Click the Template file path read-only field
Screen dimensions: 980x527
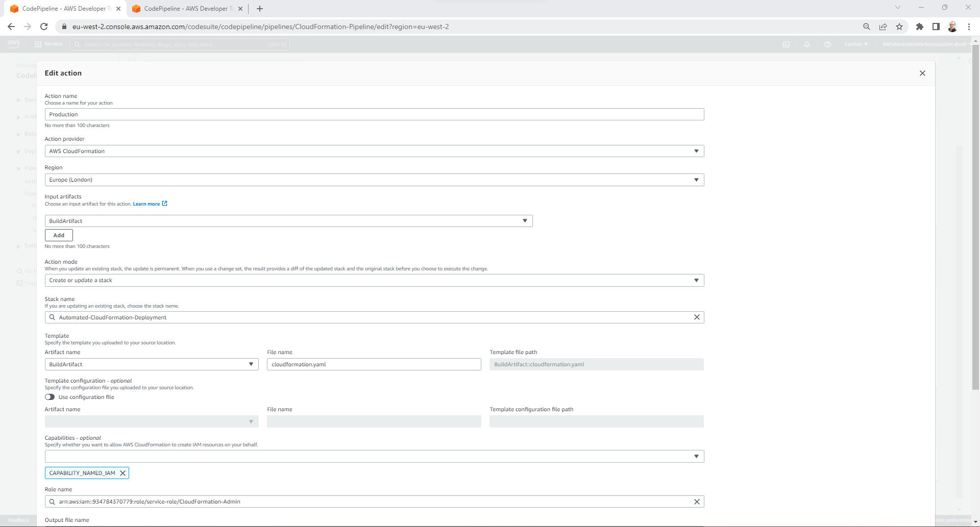click(596, 364)
